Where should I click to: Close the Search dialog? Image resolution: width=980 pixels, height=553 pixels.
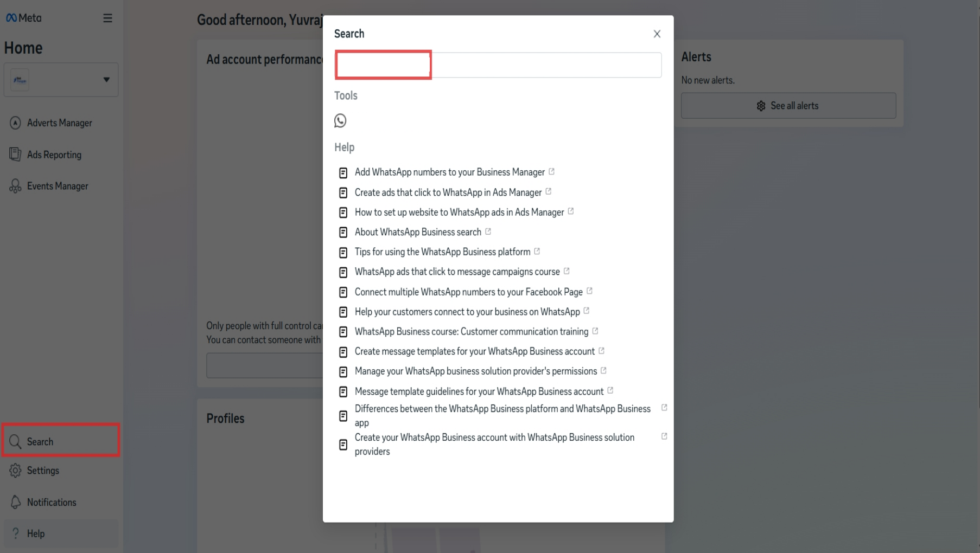[657, 34]
